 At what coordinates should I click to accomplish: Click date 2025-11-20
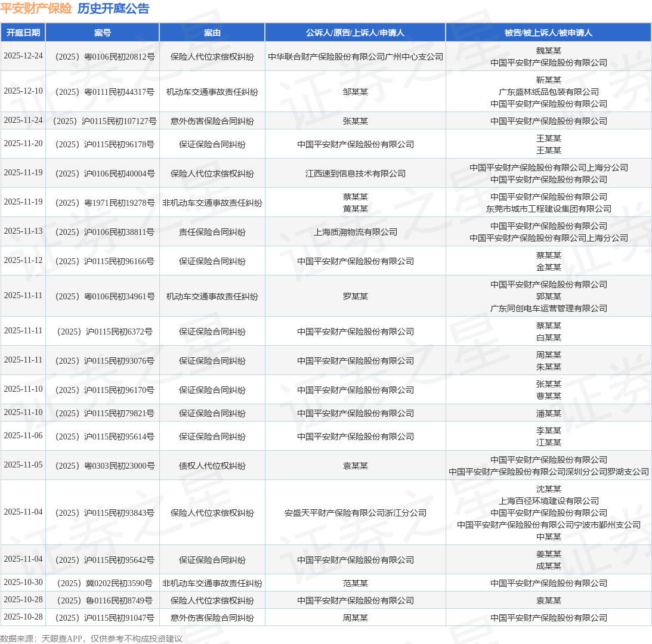click(23, 144)
